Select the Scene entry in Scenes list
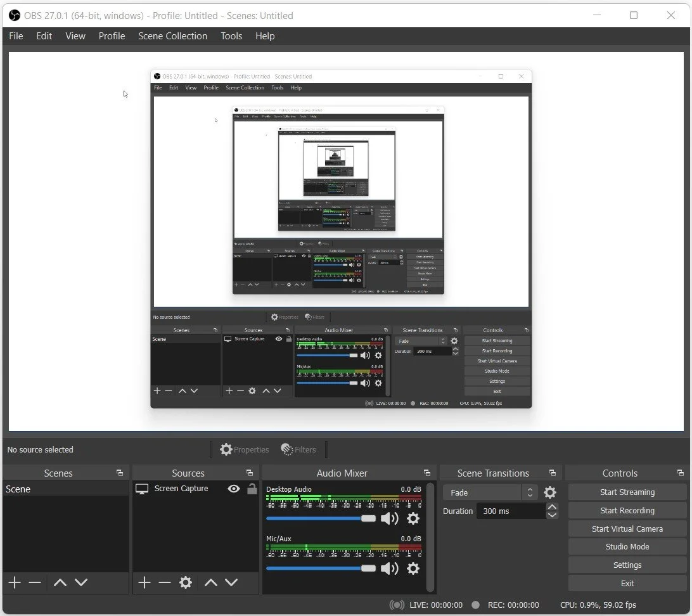Image resolution: width=692 pixels, height=616 pixels. pos(66,489)
